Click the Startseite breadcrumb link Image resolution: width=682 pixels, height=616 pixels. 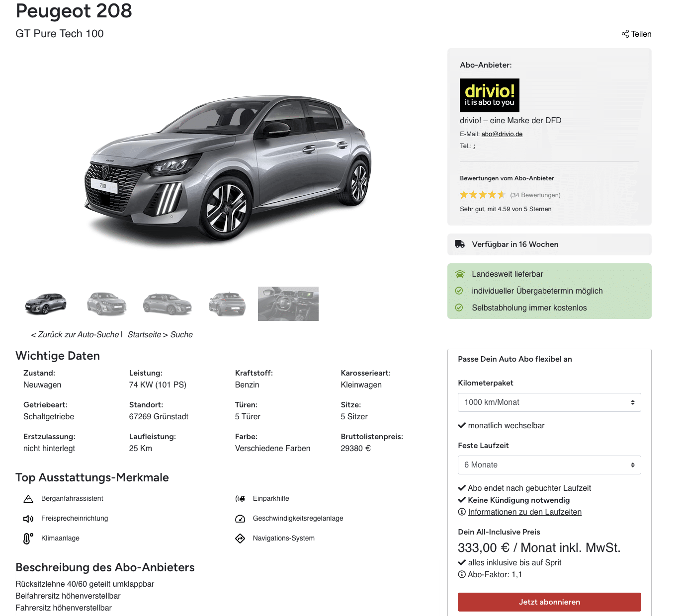[x=145, y=335]
